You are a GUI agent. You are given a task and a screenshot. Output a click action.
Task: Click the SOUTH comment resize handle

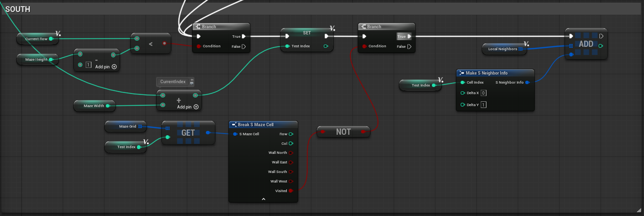(639, 210)
